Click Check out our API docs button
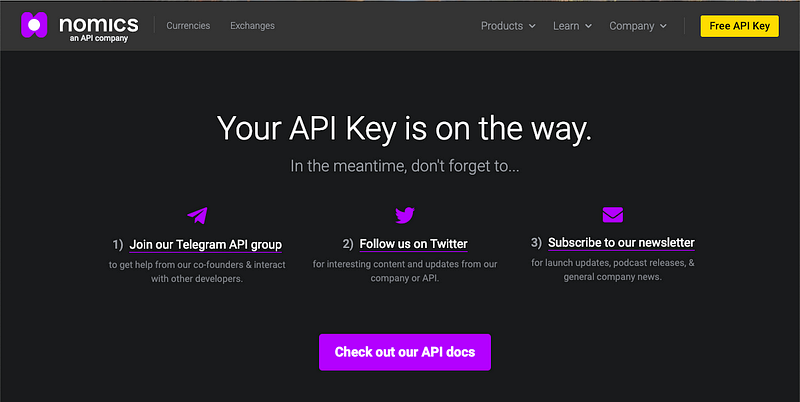 pyautogui.click(x=405, y=352)
